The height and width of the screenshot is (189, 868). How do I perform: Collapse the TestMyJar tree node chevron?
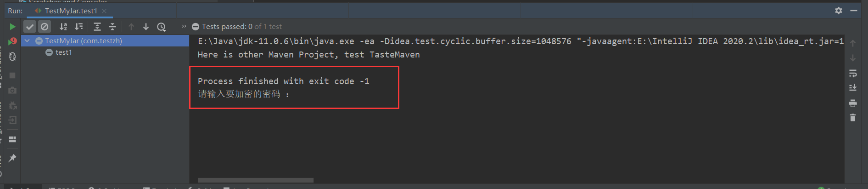tap(27, 41)
